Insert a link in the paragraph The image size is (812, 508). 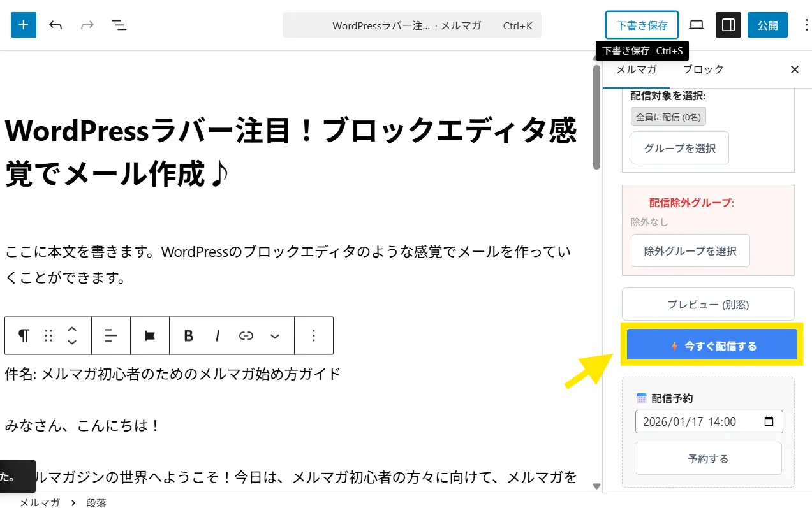246,336
